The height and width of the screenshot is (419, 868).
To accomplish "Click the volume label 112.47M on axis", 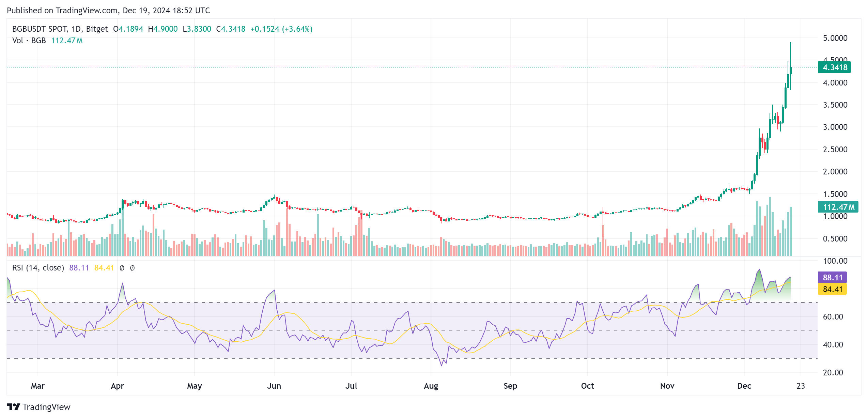I will (x=838, y=207).
